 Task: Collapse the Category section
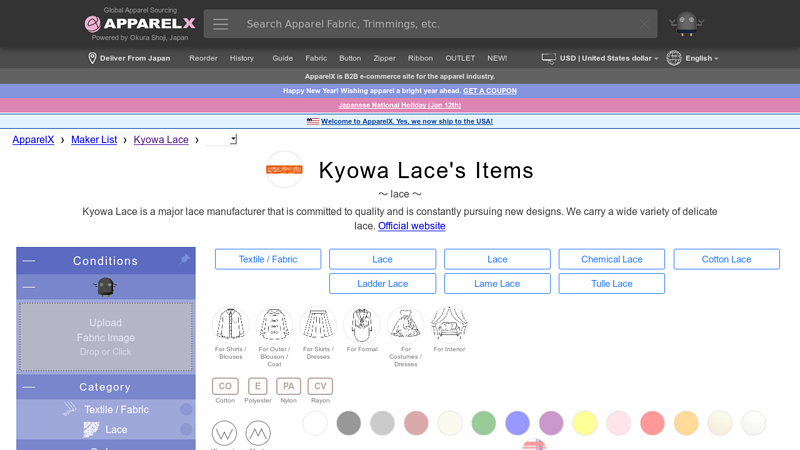29,387
